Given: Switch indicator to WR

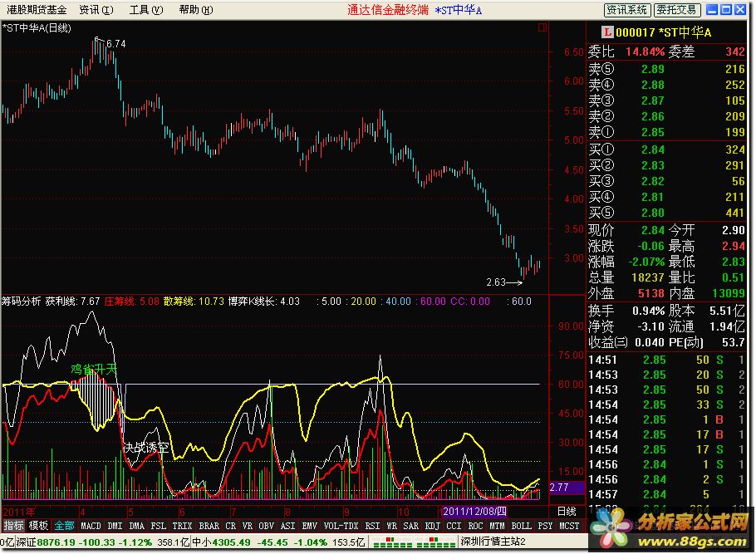Looking at the screenshot, I should (391, 526).
